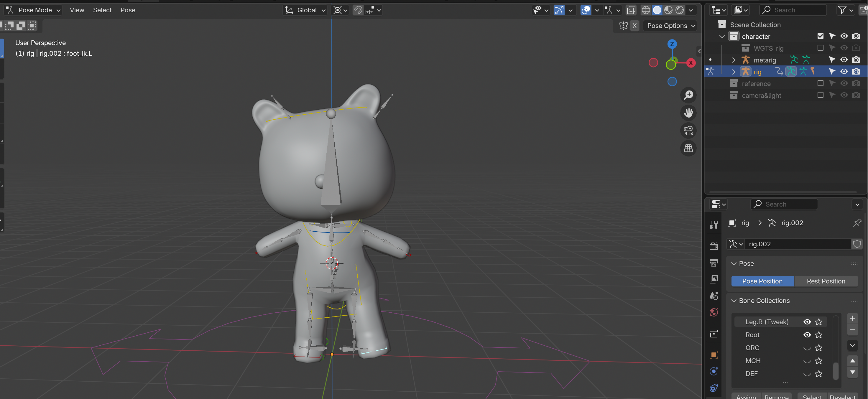Image resolution: width=868 pixels, height=399 pixels.
Task: Switch armature to Rest Position
Action: click(826, 281)
